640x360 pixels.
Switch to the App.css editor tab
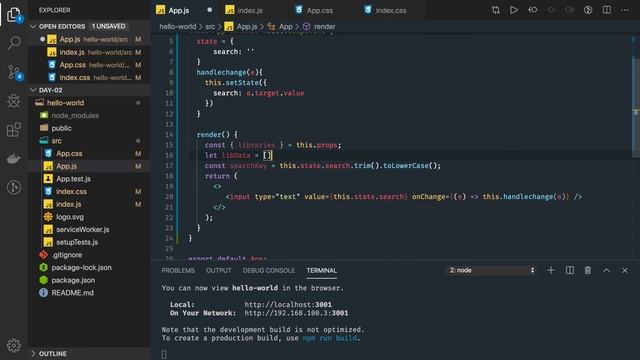320,10
